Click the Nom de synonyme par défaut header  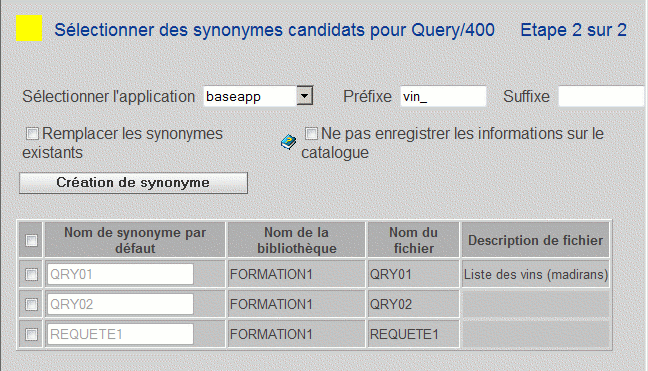[x=135, y=240]
